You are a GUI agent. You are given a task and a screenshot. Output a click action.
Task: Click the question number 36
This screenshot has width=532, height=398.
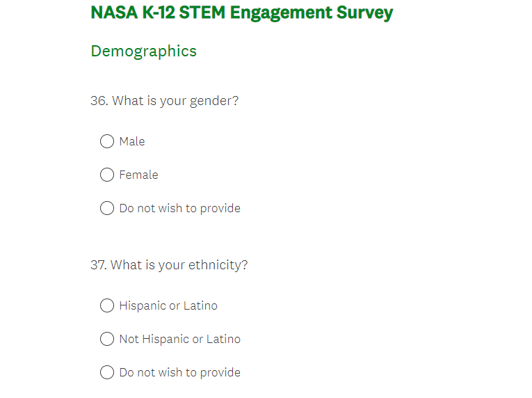[x=99, y=101]
